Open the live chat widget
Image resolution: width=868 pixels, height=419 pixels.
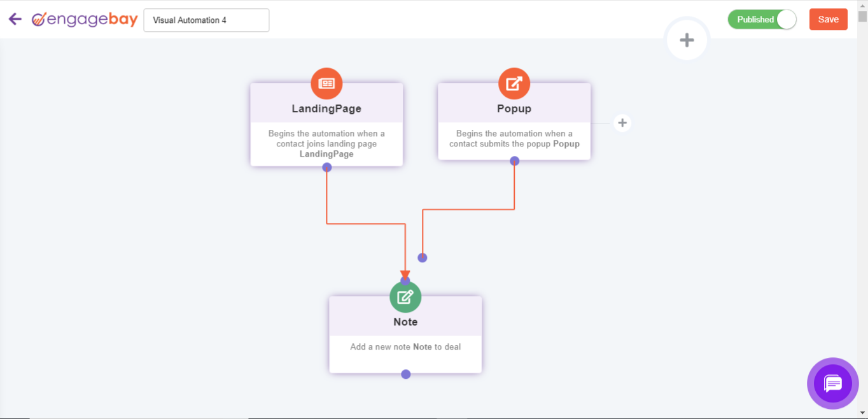click(832, 383)
